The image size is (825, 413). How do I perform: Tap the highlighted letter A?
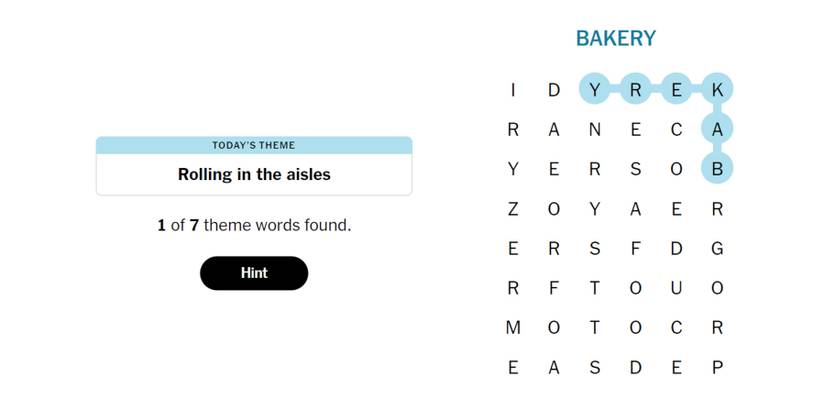click(717, 129)
